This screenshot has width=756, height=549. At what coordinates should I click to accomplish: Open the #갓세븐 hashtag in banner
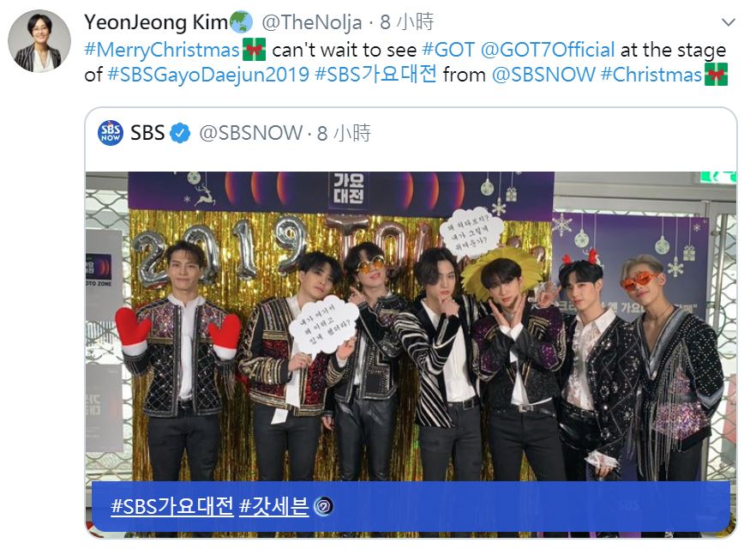(274, 507)
